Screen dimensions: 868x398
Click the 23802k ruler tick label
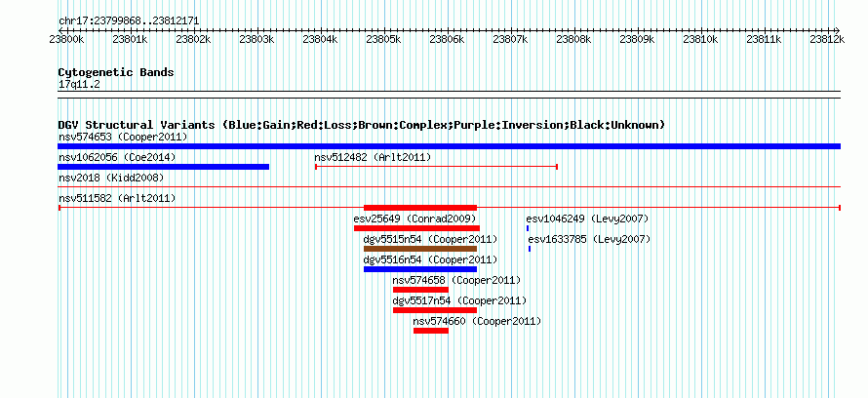click(193, 39)
